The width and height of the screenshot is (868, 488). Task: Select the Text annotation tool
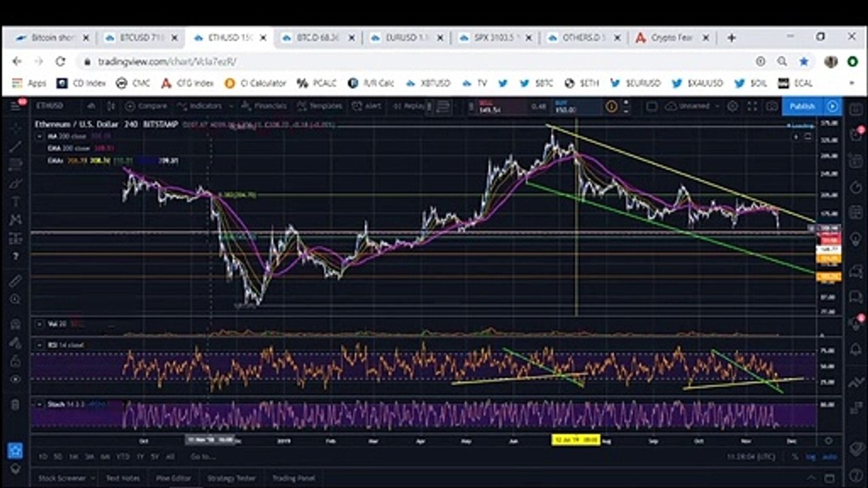(16, 201)
